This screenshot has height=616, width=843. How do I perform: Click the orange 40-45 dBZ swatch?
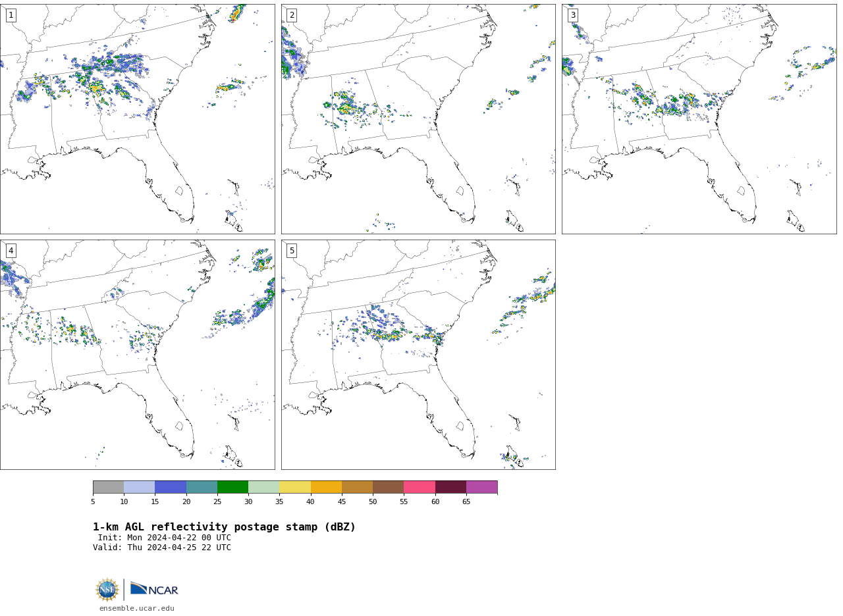coord(326,487)
